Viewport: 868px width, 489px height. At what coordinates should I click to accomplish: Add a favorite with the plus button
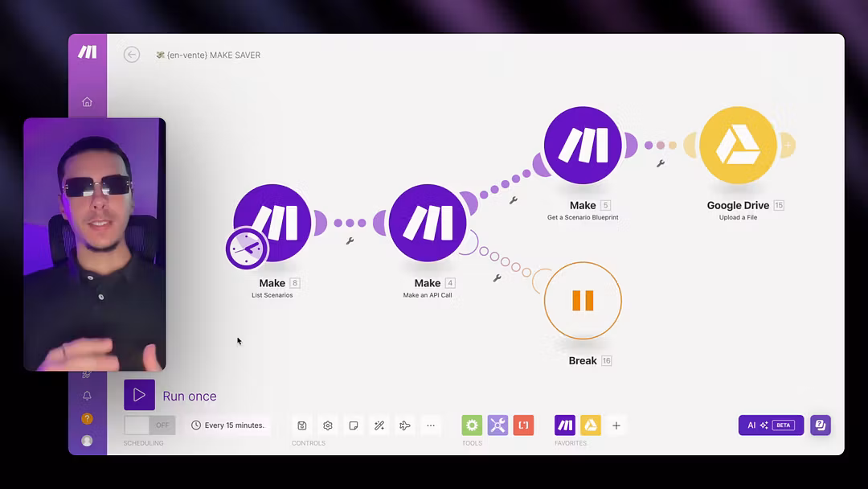coord(616,425)
